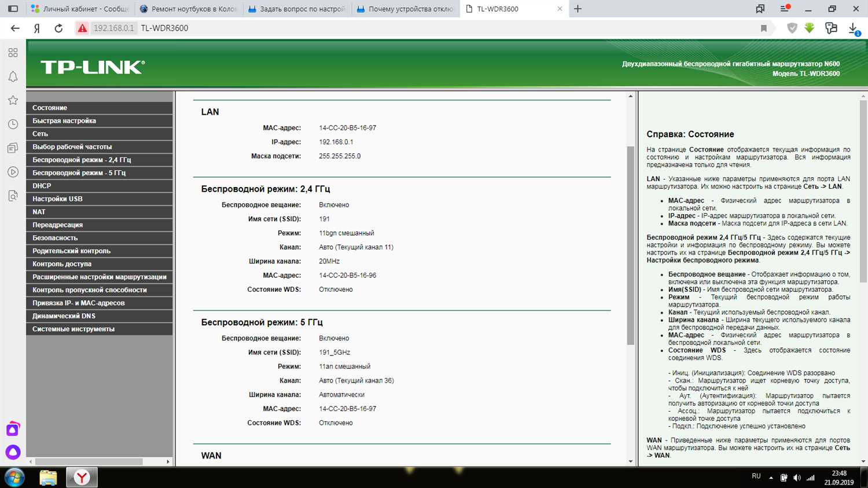The width and height of the screenshot is (868, 488).
Task: Open history clock icon in the sidebar
Action: (x=13, y=124)
